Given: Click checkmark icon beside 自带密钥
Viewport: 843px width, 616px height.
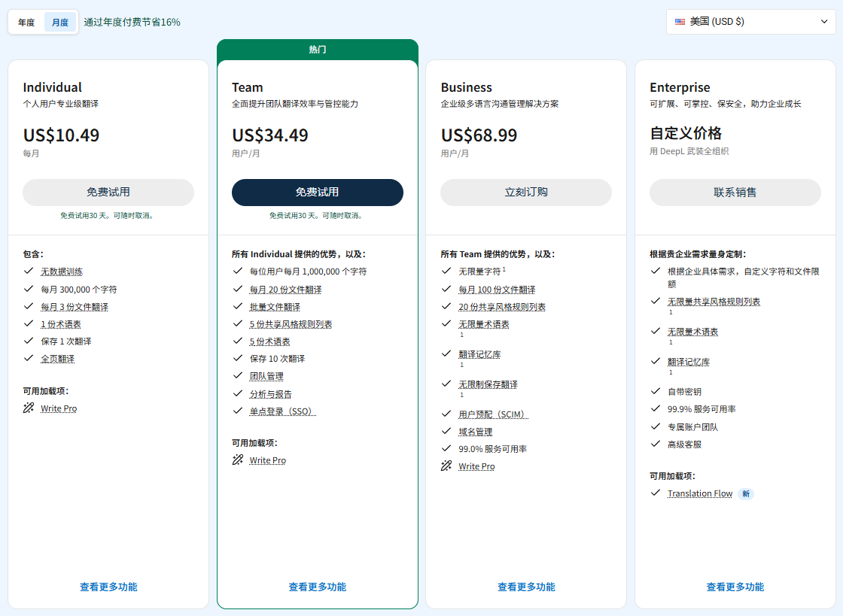Looking at the screenshot, I should click(x=656, y=392).
